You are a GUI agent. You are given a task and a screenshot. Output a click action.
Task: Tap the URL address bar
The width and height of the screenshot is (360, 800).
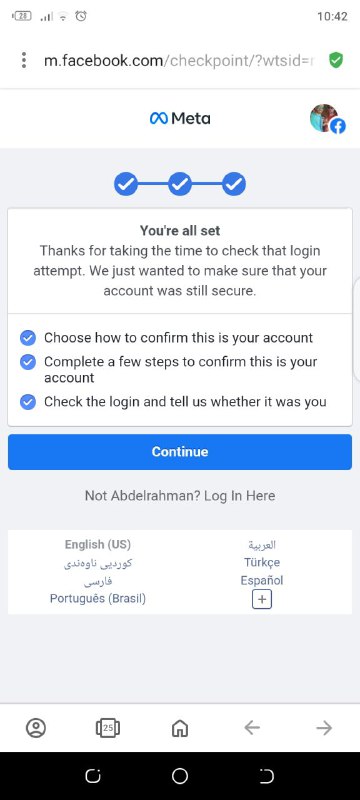coord(179,61)
